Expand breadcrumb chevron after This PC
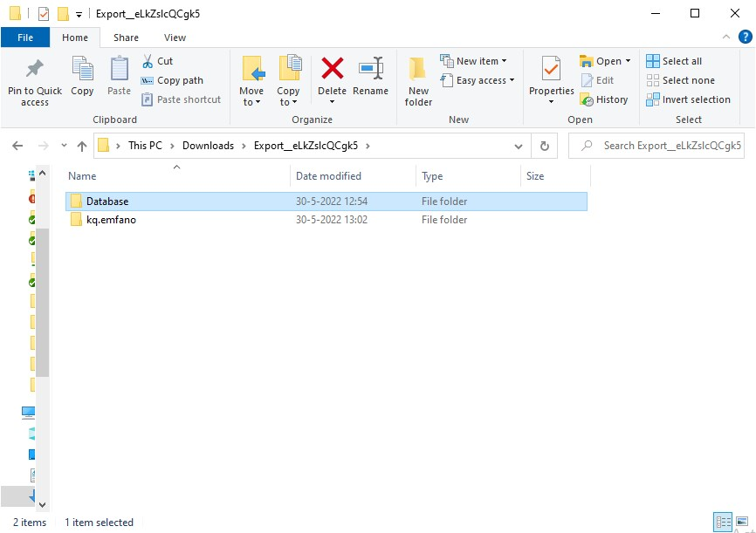This screenshot has width=756, height=533. pyautogui.click(x=172, y=146)
